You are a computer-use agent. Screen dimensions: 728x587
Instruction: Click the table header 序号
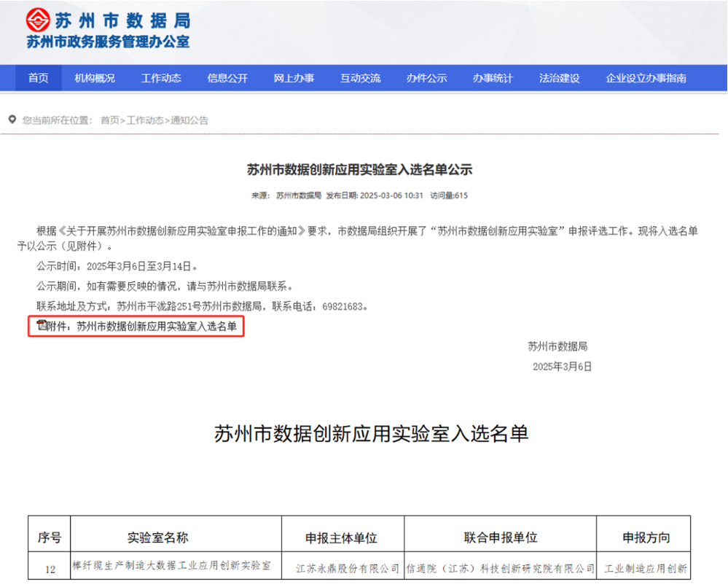click(x=50, y=537)
